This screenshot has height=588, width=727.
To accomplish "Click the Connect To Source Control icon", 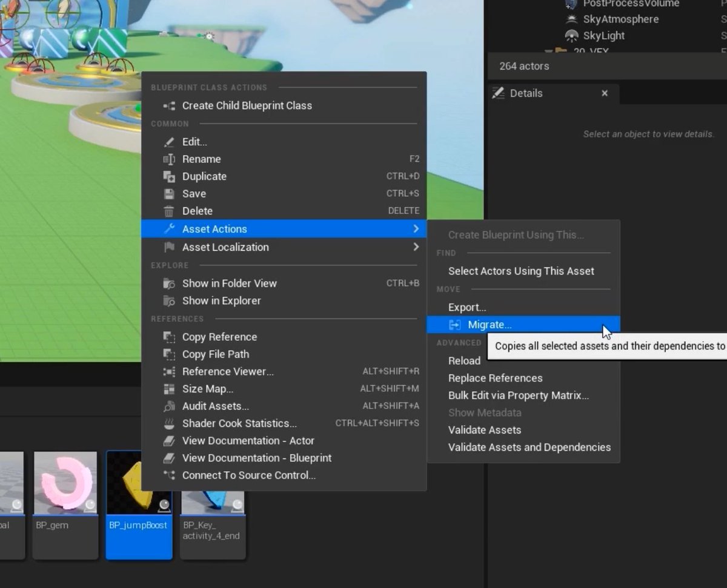I will [169, 475].
